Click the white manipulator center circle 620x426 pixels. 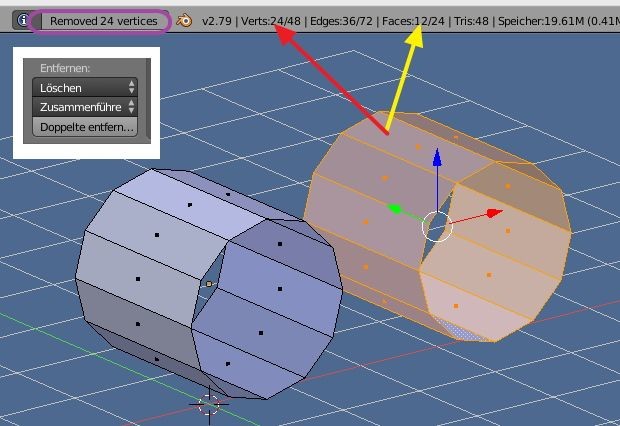click(x=437, y=226)
